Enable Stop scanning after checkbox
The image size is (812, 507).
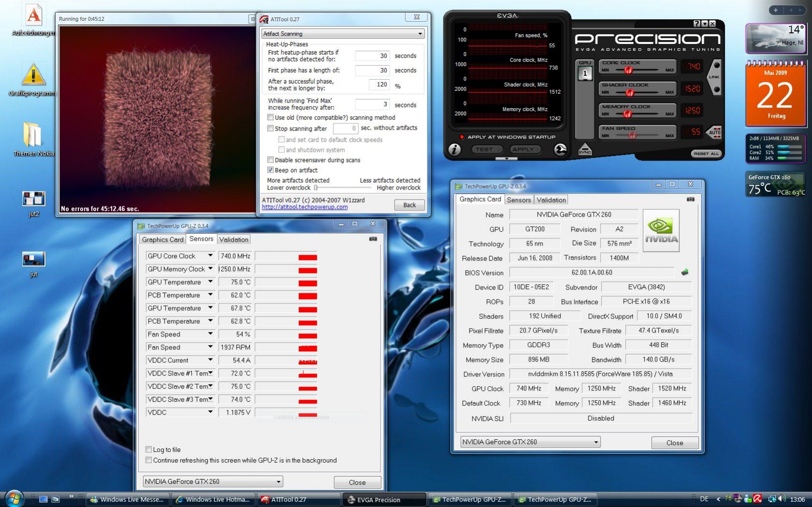pyautogui.click(x=270, y=129)
